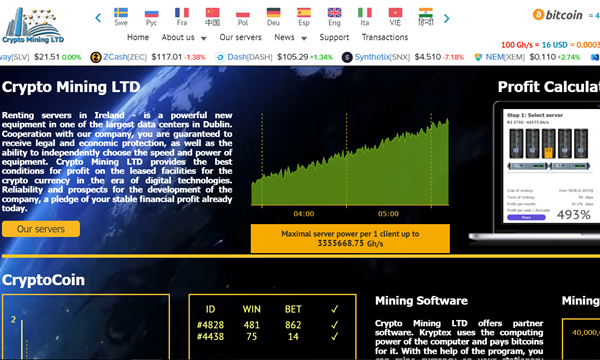Screen dimensions: 600x360
Task: Select the highlighted yellow server in calculator
Action: coord(548,143)
